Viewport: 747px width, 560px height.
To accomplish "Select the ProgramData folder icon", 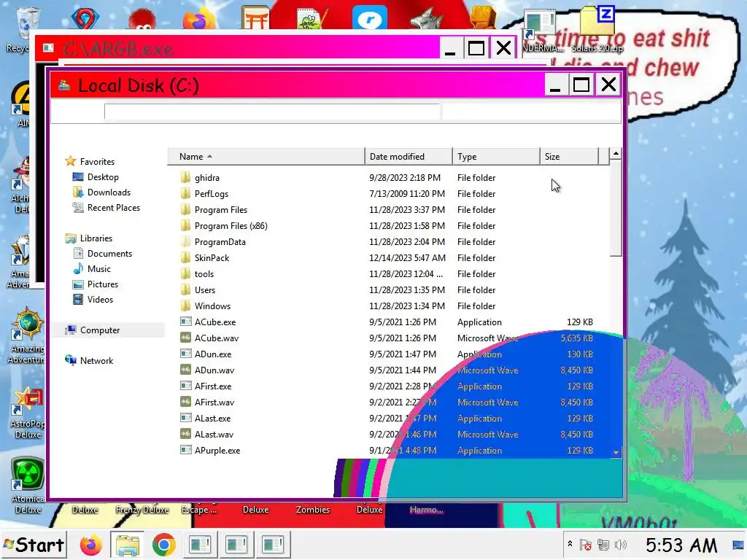I will (x=186, y=242).
